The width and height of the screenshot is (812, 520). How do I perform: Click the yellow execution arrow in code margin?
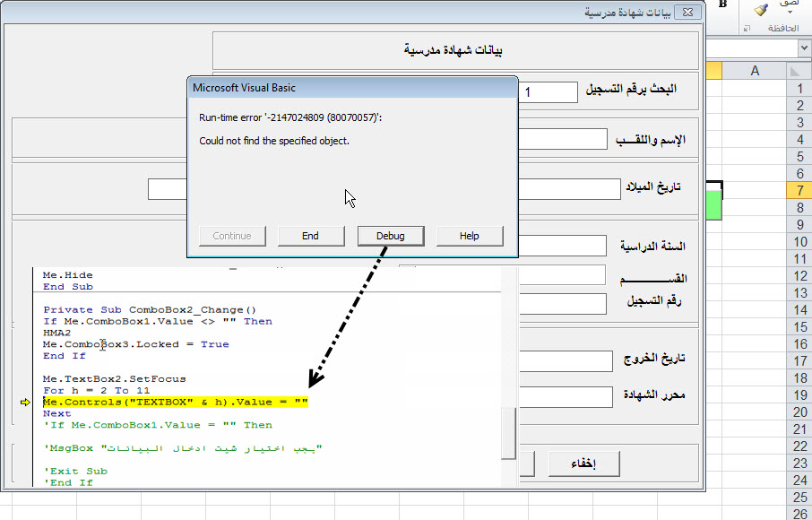point(25,402)
